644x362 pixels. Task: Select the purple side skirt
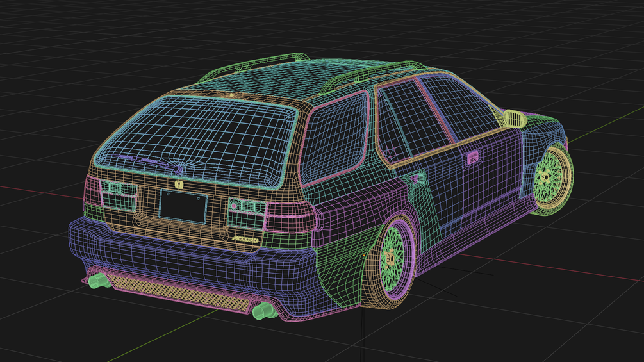476,233
